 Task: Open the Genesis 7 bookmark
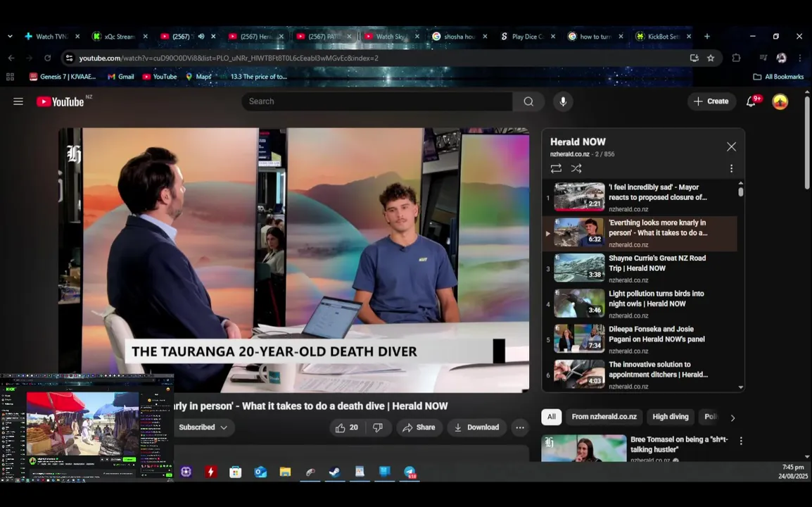pos(63,77)
